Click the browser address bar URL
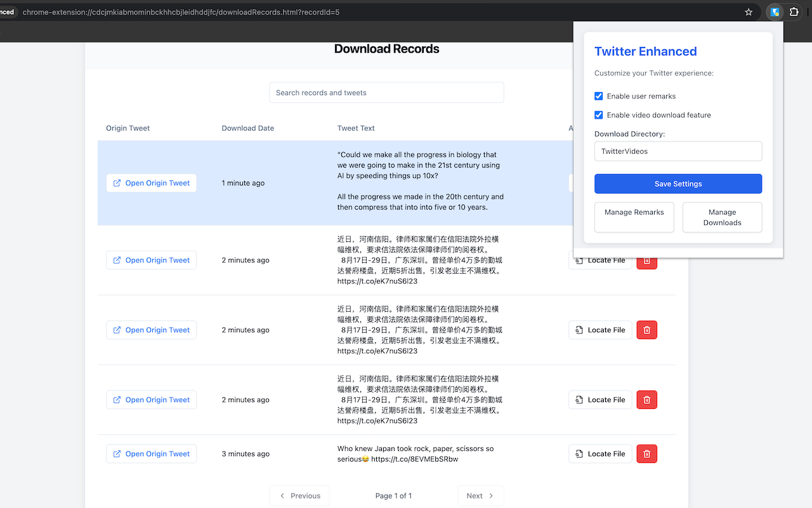 pos(181,12)
